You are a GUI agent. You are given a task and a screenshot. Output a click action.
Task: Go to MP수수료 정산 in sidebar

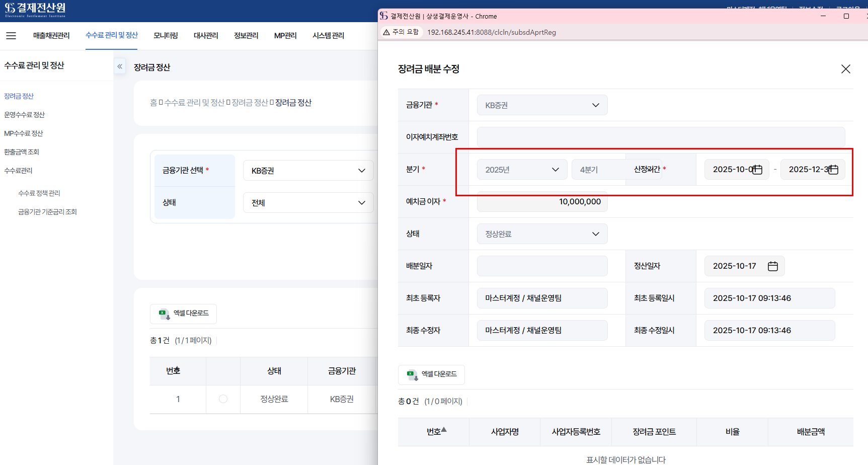point(24,133)
